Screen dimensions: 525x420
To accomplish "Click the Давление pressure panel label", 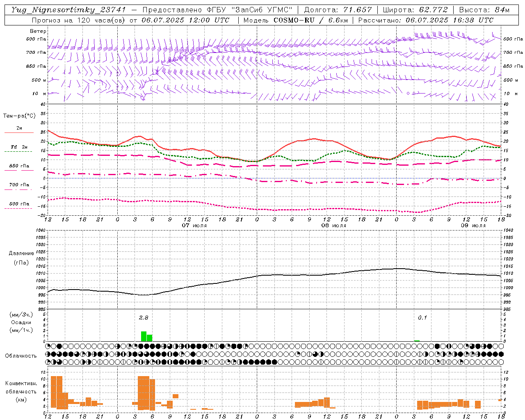I will pyautogui.click(x=21, y=253).
